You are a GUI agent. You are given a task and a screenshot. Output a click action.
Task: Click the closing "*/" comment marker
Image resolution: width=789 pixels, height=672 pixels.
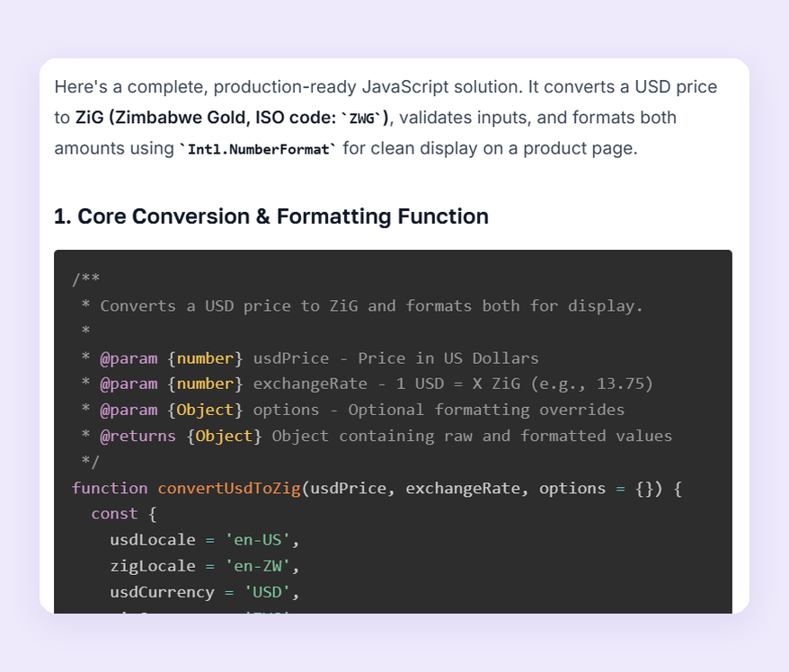point(91,461)
